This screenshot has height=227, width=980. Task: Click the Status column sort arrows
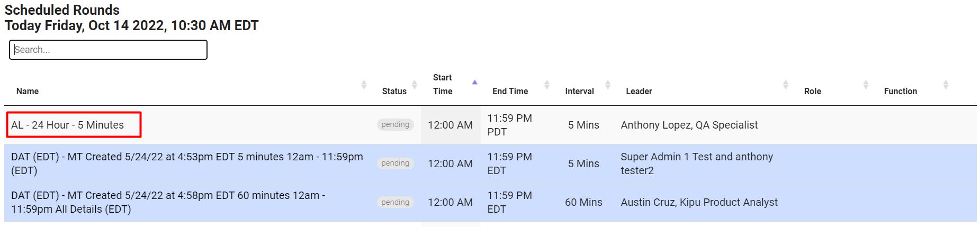(415, 85)
